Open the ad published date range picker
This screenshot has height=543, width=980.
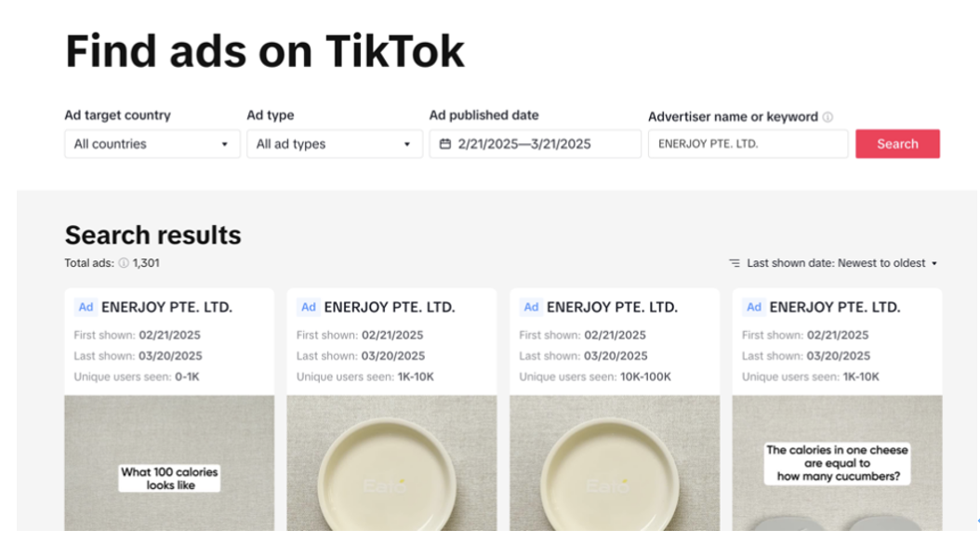535,144
